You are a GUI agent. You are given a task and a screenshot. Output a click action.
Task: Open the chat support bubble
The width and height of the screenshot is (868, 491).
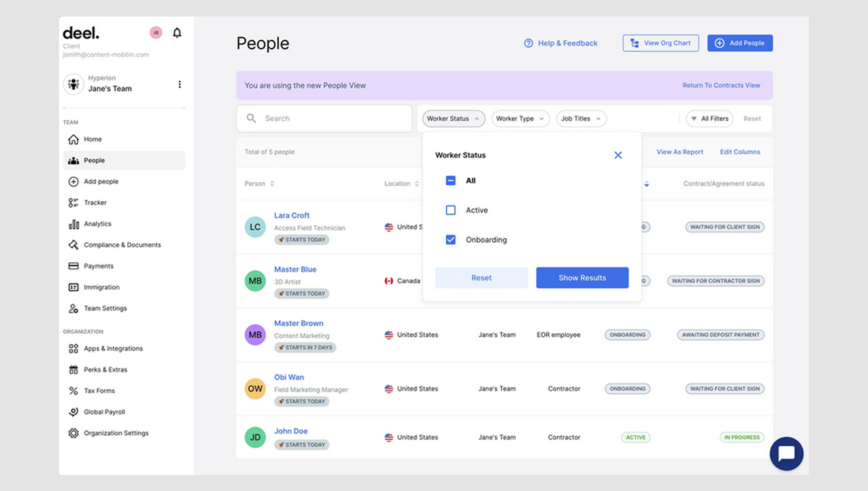tap(786, 454)
